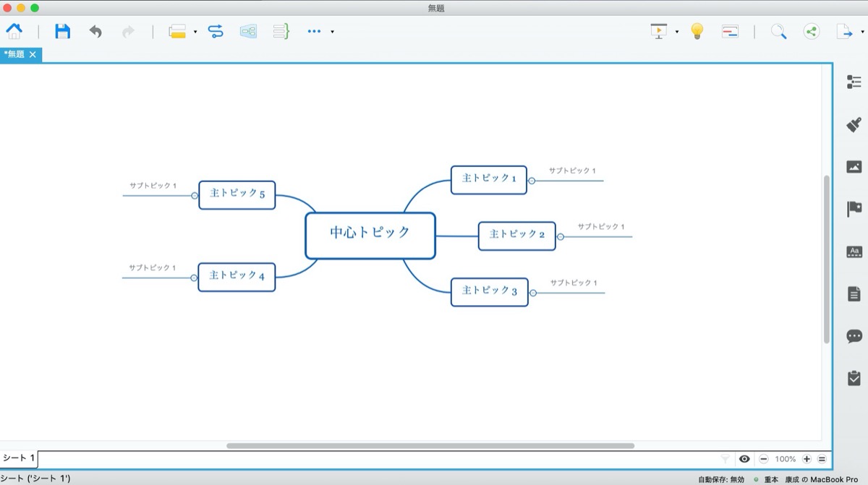Screen dimensions: 868x485
Task: Click the three-dots more tools icon
Action: coord(314,31)
